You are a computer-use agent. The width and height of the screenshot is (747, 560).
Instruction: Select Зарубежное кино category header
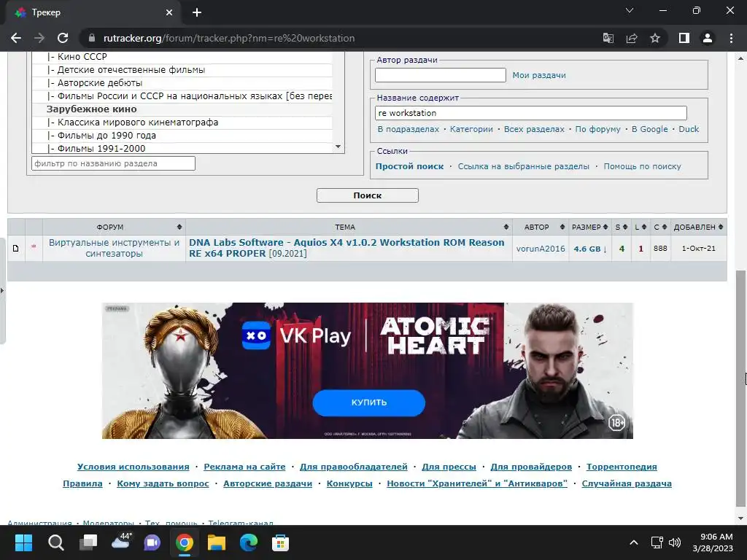click(91, 109)
